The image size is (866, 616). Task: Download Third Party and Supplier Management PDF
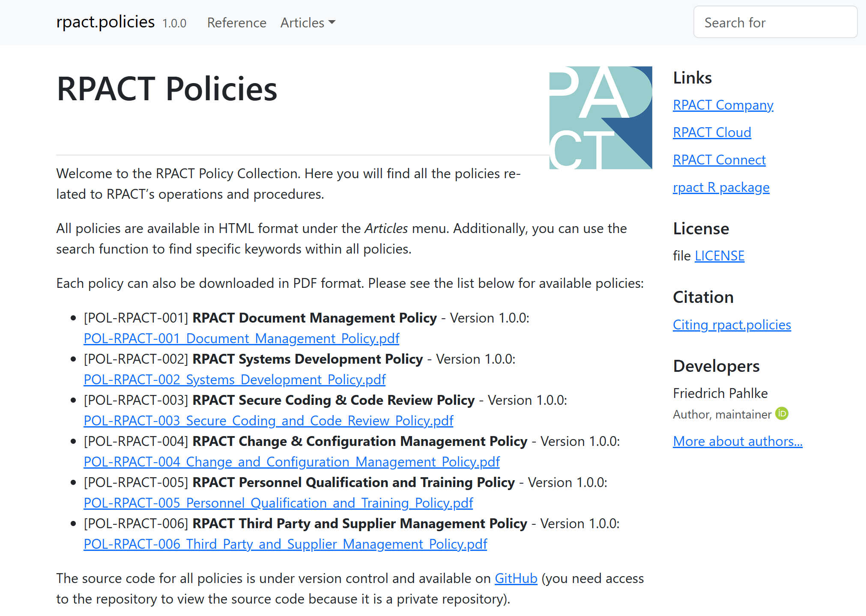click(285, 544)
